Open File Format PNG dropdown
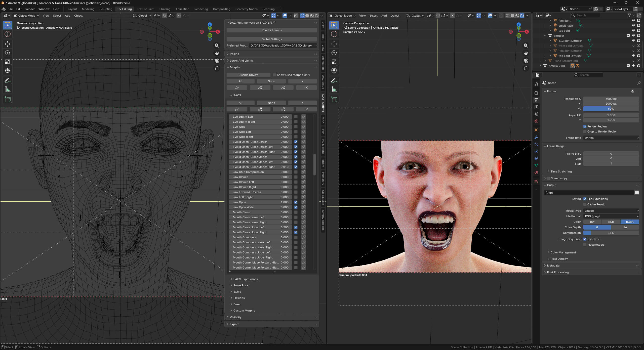This screenshot has width=644, height=350. pyautogui.click(x=611, y=216)
